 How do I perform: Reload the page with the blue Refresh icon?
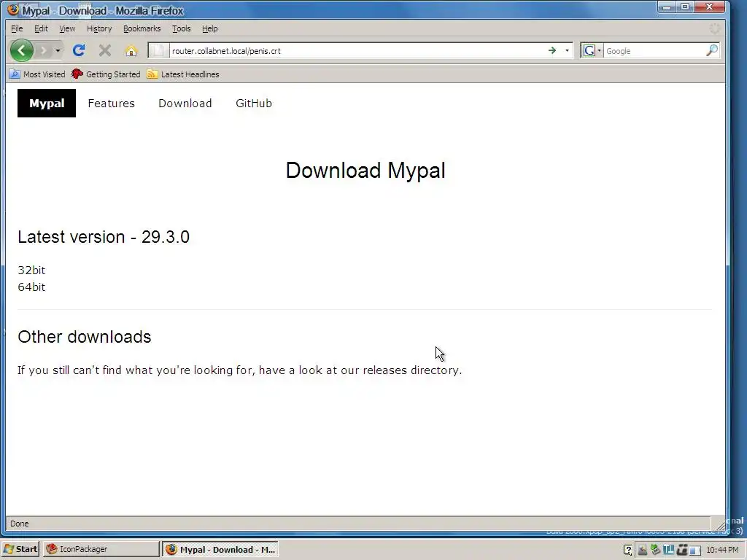pyautogui.click(x=79, y=50)
